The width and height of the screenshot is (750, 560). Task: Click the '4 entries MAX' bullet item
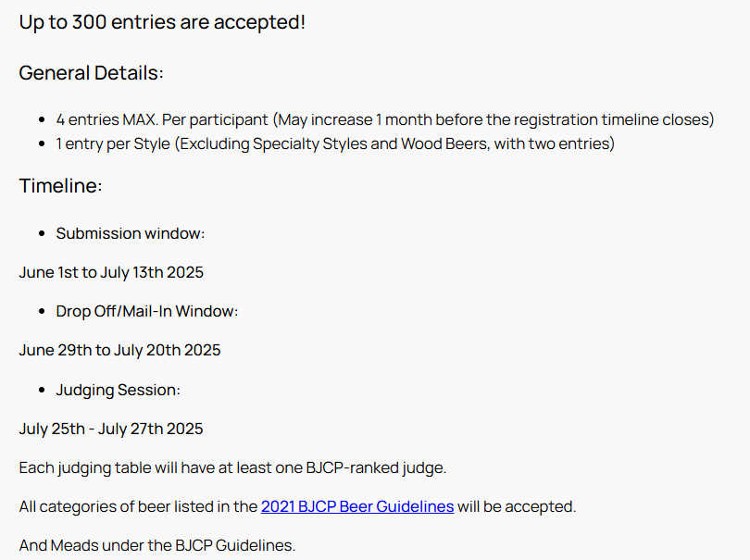coord(385,119)
